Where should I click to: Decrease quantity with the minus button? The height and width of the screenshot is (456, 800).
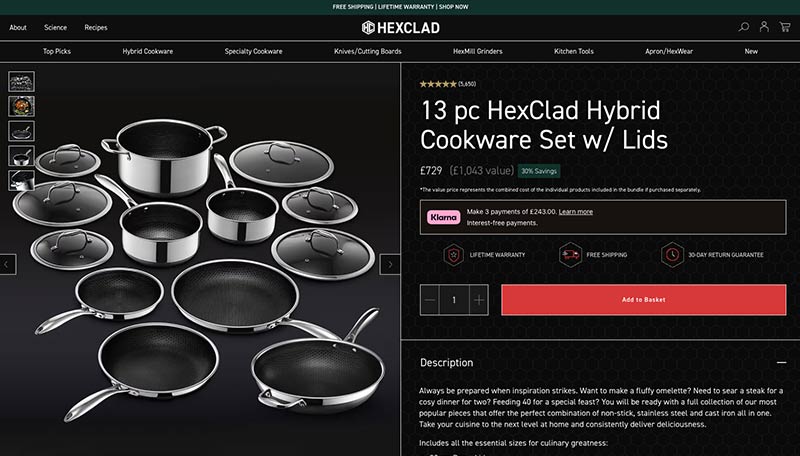click(x=430, y=300)
